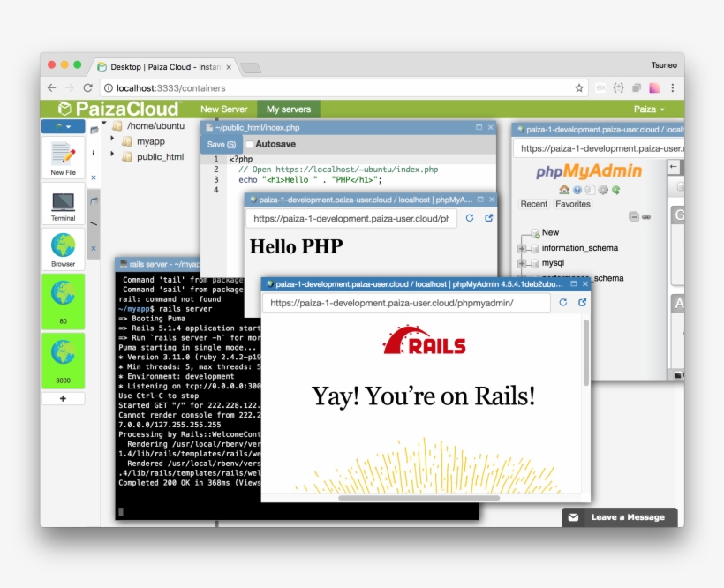Click phpMyAdmin green reload navigation icon
This screenshot has height=588, width=724.
coord(616,190)
